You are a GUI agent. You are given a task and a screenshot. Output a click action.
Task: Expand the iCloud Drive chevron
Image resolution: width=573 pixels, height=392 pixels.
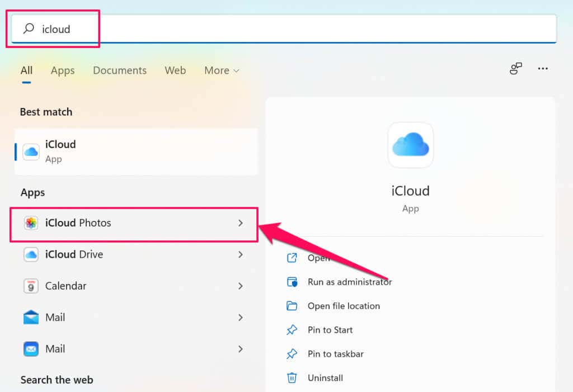coord(241,254)
